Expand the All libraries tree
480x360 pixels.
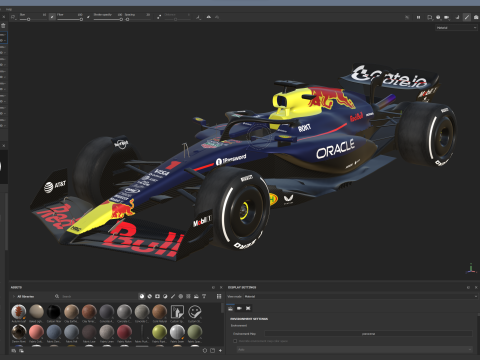click(x=13, y=296)
